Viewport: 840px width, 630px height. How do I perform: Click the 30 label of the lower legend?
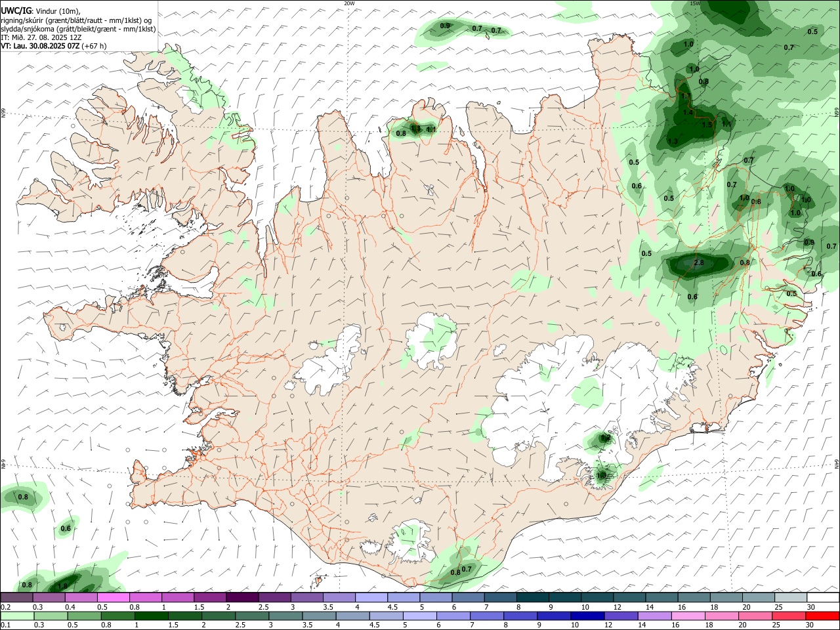point(810,625)
